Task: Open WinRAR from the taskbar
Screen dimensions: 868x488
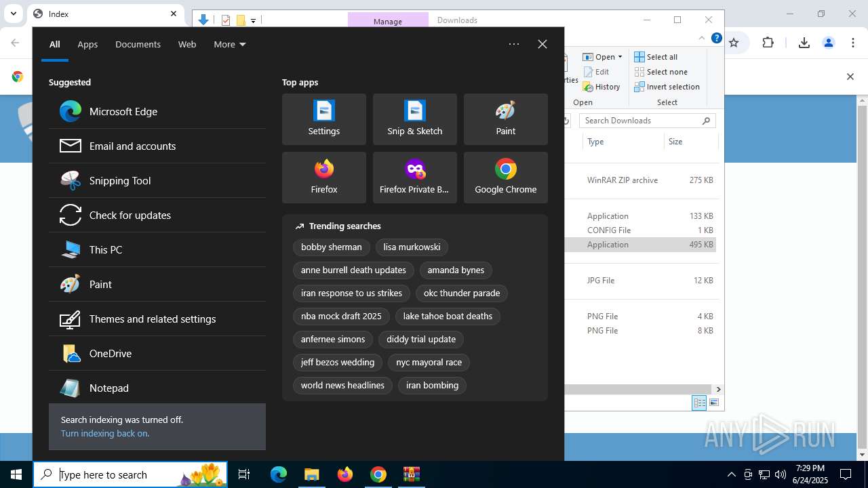Action: click(x=411, y=474)
